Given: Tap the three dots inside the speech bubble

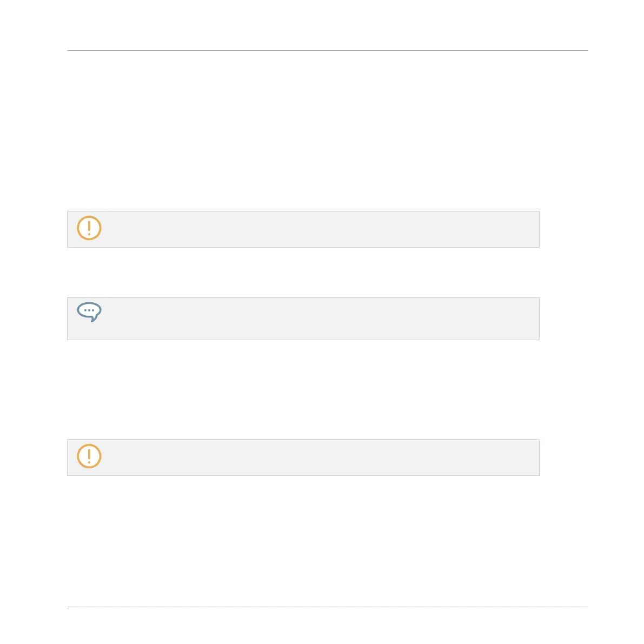Looking at the screenshot, I should (89, 310).
